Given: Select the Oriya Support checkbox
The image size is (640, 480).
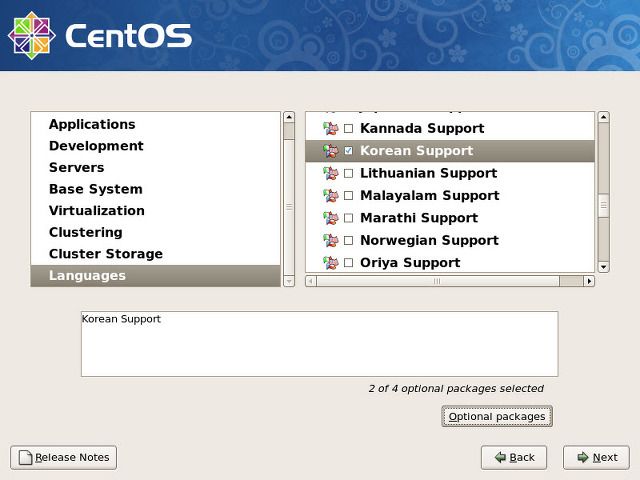Looking at the screenshot, I should click(x=349, y=263).
